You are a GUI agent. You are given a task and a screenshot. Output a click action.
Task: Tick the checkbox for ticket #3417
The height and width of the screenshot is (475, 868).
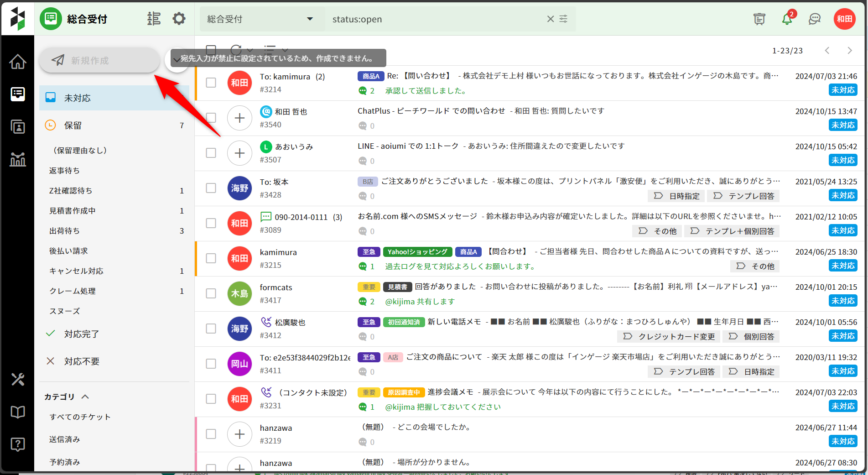pyautogui.click(x=211, y=293)
